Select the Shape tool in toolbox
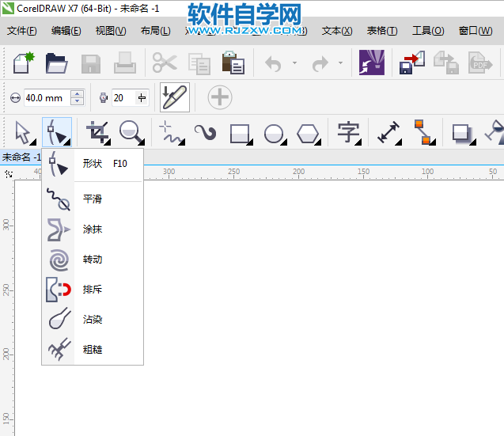 (x=57, y=132)
